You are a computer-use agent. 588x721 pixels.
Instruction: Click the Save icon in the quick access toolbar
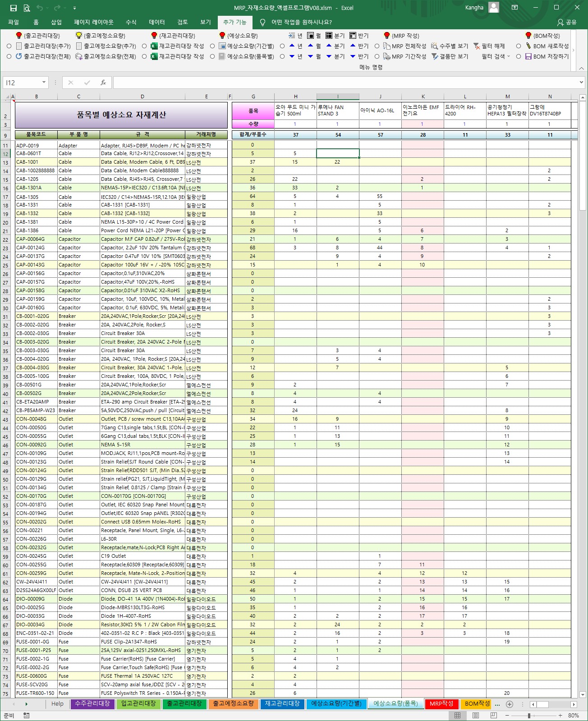pyautogui.click(x=14, y=8)
